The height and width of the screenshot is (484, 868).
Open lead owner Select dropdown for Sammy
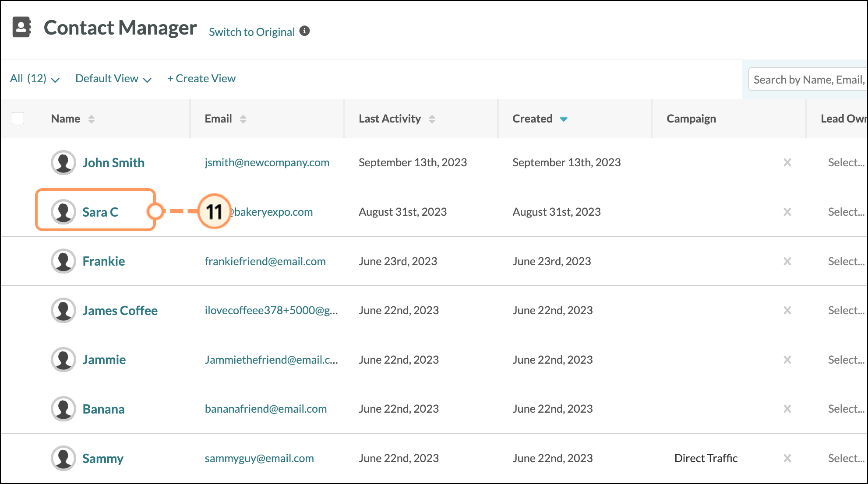point(846,458)
